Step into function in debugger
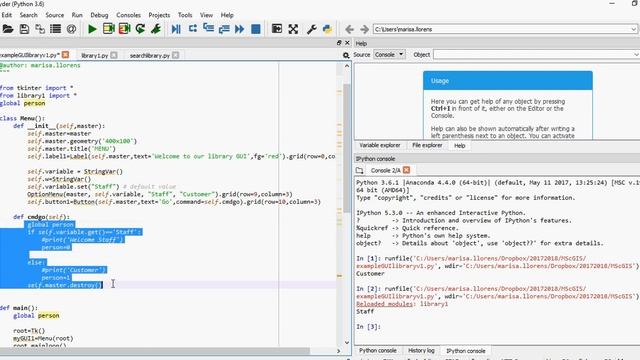 coord(209,29)
